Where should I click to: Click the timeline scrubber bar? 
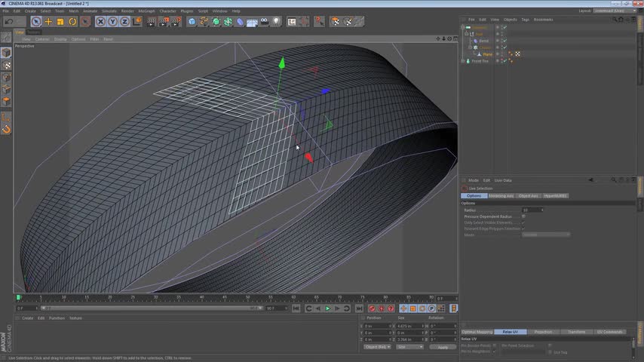click(x=226, y=298)
